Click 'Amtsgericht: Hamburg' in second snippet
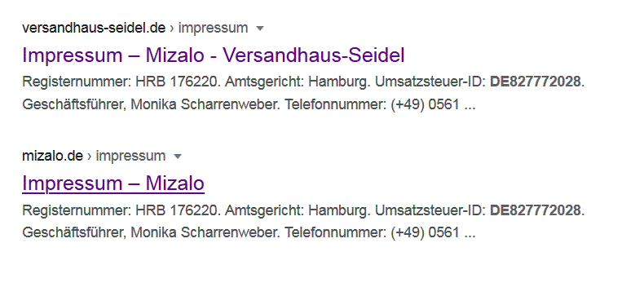Image resolution: width=644 pixels, height=296 pixels. [296, 210]
